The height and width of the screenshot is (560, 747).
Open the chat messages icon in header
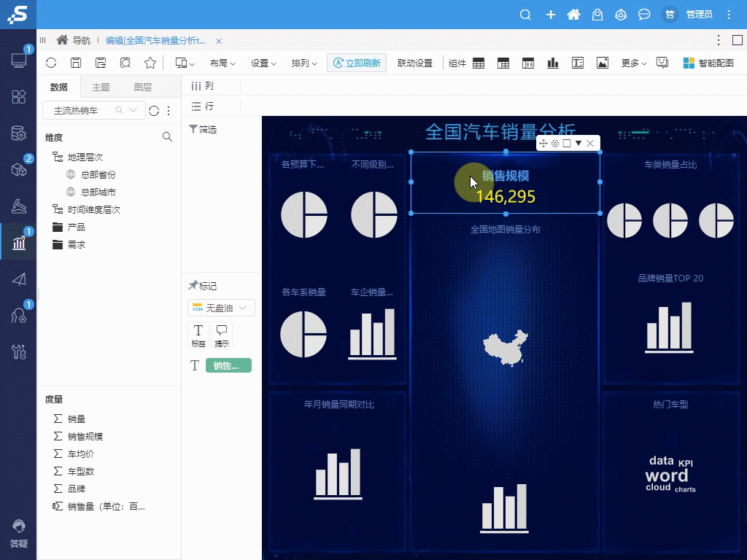(644, 15)
